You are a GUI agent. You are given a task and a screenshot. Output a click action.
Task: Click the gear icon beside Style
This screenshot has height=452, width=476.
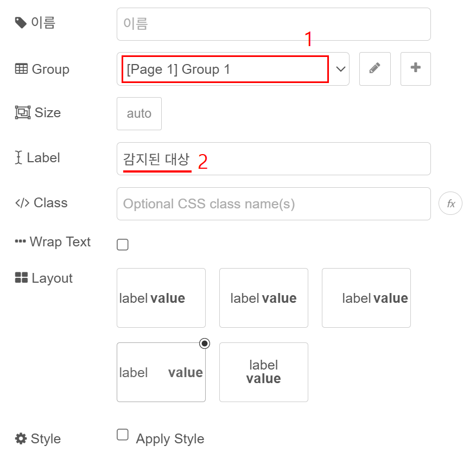coord(21,438)
